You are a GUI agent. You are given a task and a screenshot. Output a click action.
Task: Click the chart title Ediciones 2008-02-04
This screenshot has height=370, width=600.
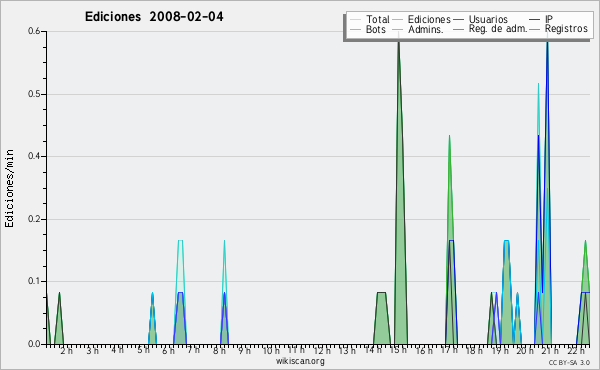(154, 16)
